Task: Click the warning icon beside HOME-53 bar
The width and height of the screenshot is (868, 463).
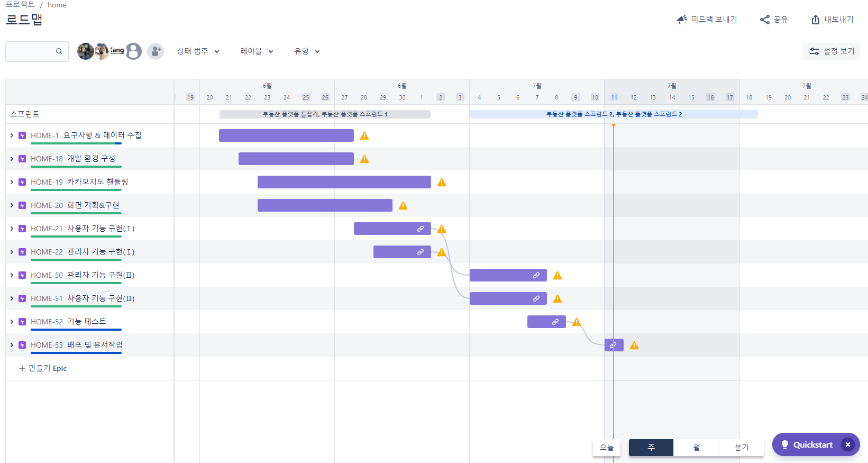Action: 634,346
